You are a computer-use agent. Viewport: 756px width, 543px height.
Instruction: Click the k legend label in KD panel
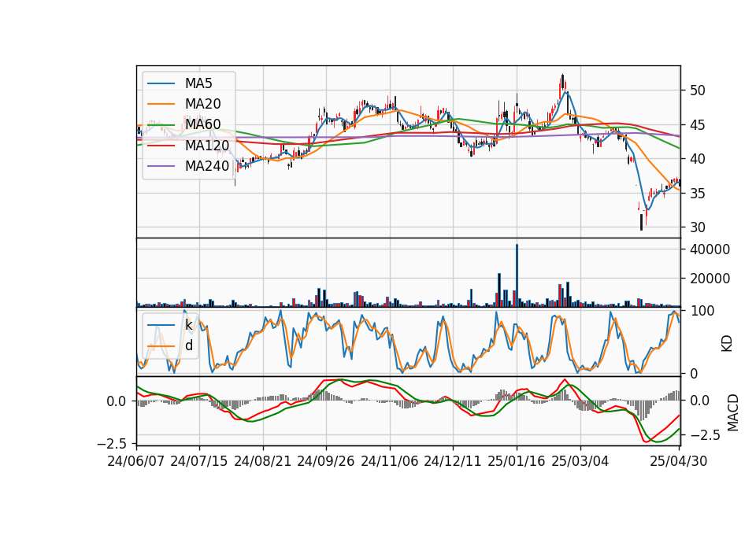click(x=189, y=325)
